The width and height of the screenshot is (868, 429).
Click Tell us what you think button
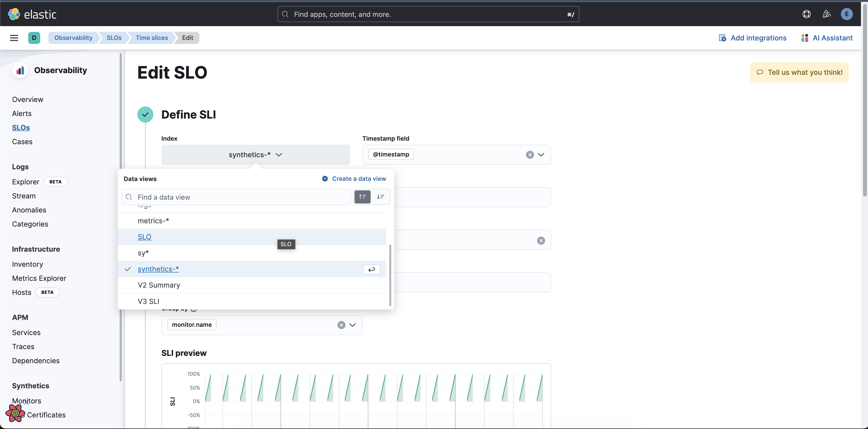tap(799, 72)
